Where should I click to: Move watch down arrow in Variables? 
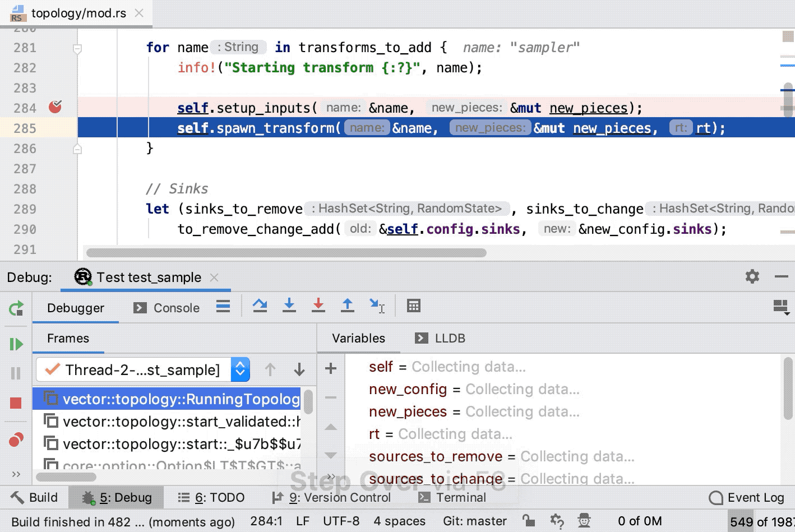coord(331,455)
